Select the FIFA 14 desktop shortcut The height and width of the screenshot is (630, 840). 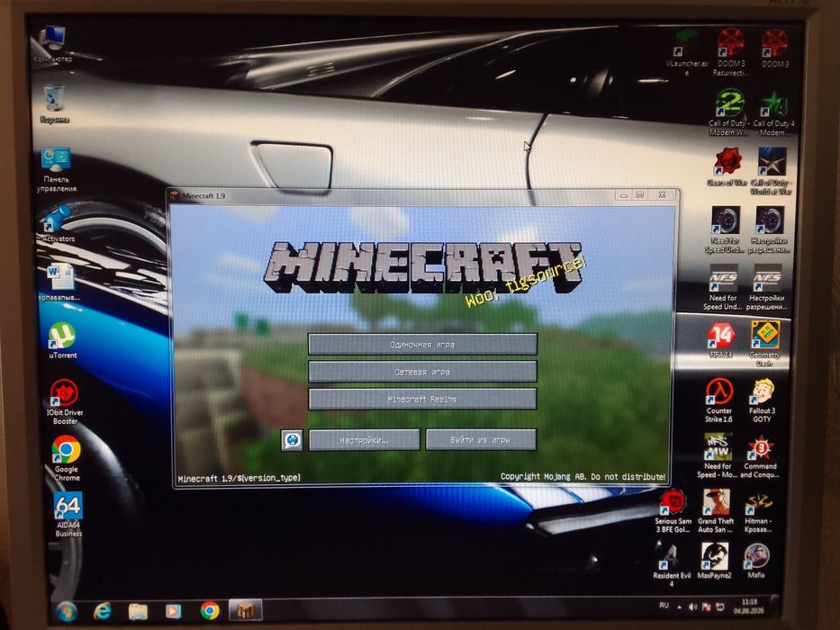coord(721,340)
